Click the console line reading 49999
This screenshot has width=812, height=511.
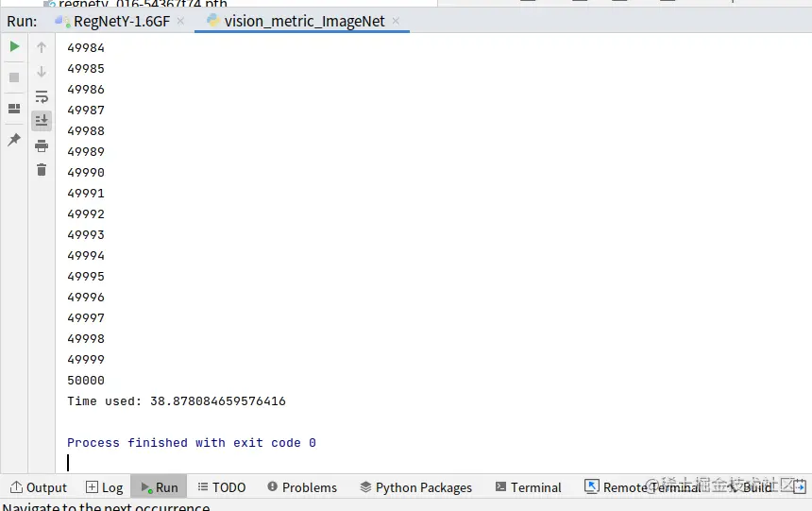(x=86, y=360)
